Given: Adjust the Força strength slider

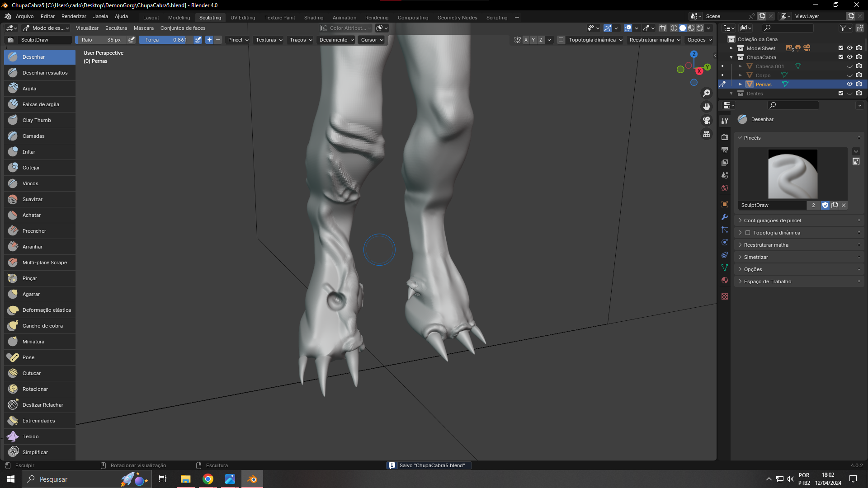Looking at the screenshot, I should click(166, 40).
